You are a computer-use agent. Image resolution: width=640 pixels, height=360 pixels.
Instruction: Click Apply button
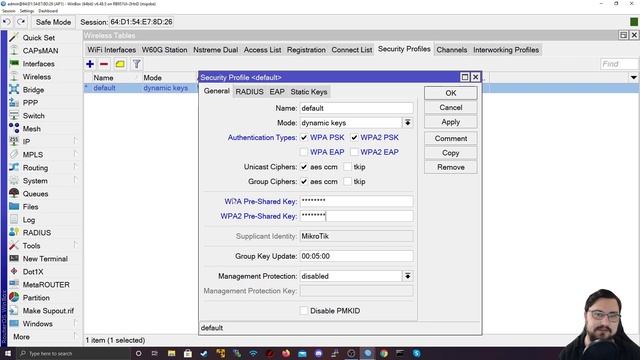point(451,122)
